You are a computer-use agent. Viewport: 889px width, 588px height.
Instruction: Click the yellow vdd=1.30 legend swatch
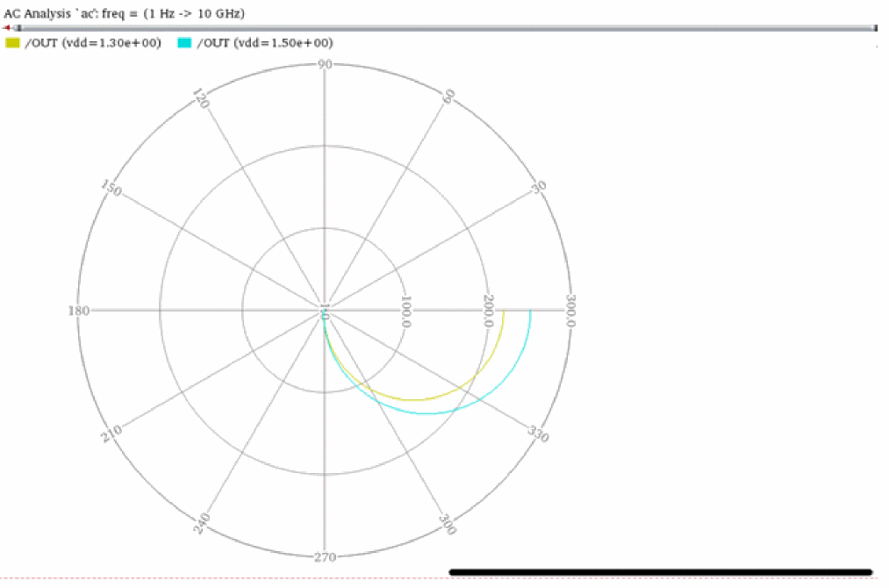(x=12, y=42)
